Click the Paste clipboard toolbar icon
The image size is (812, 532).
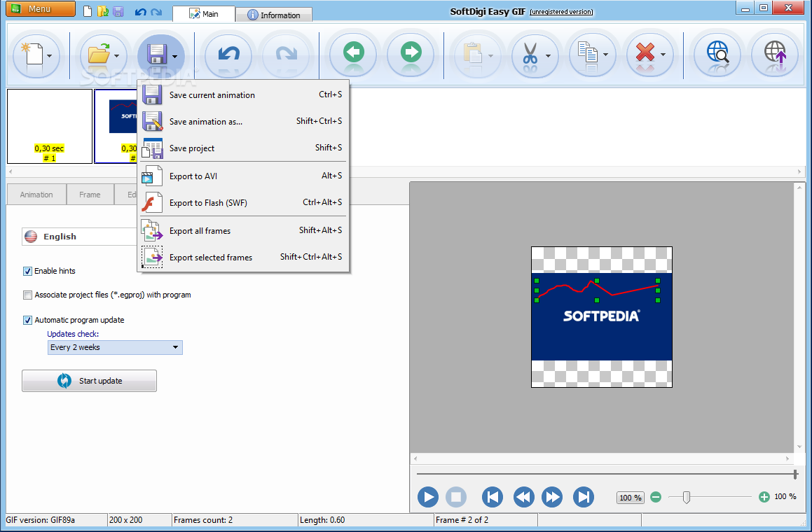click(473, 54)
